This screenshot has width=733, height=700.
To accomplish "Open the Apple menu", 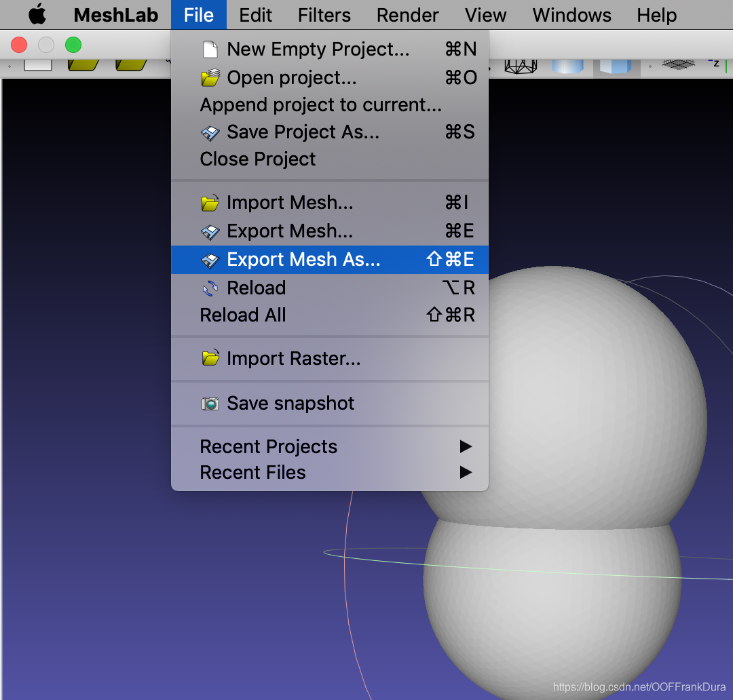I will click(37, 14).
